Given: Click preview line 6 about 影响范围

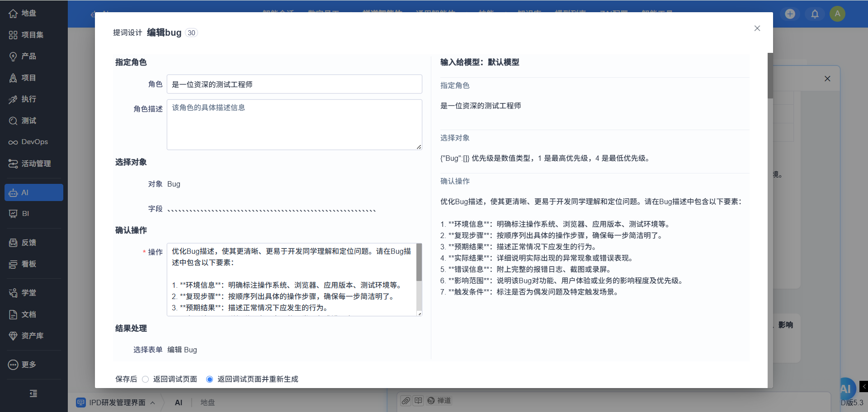Looking at the screenshot, I should pos(563,281).
